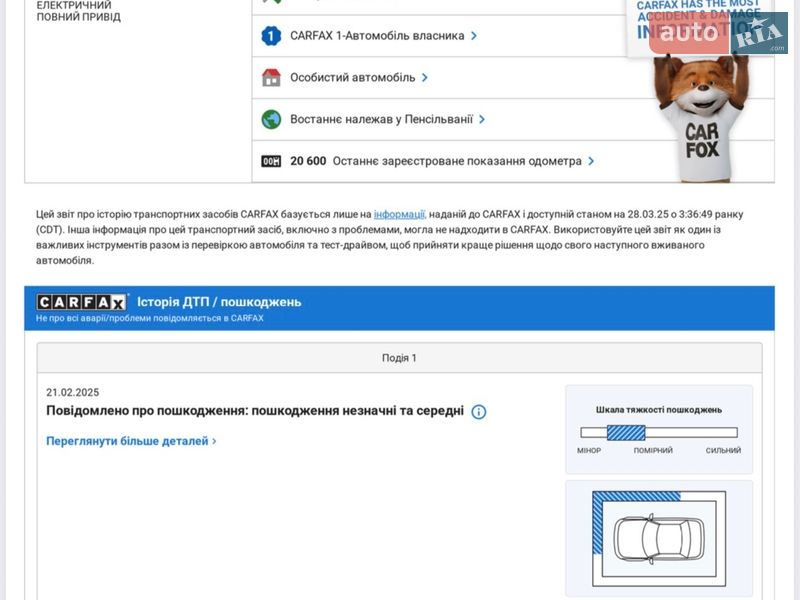This screenshot has height=600, width=800.
Task: Expand the Востаннє належав у Пенсільванії chevron
Action: click(x=482, y=119)
